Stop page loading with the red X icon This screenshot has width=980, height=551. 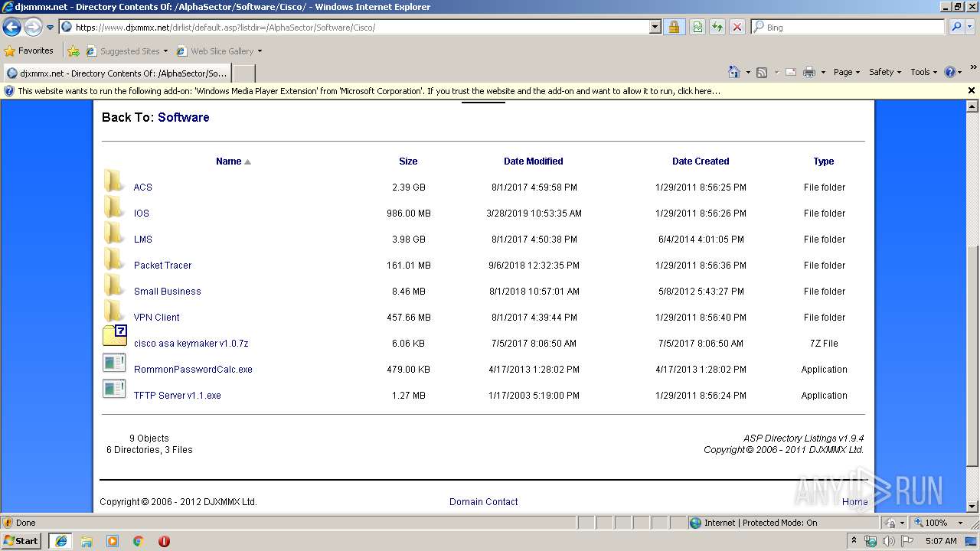point(737,28)
